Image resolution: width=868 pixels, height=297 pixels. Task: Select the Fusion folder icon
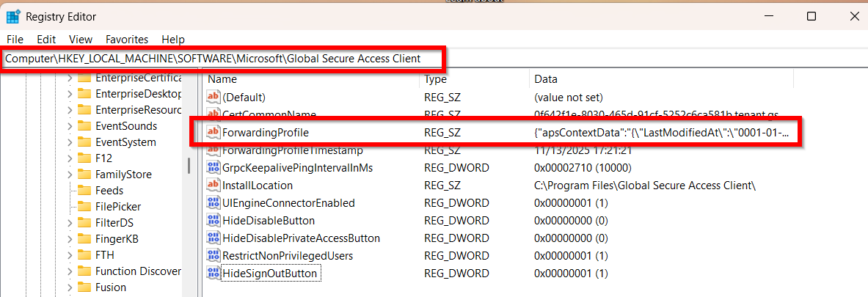[84, 287]
